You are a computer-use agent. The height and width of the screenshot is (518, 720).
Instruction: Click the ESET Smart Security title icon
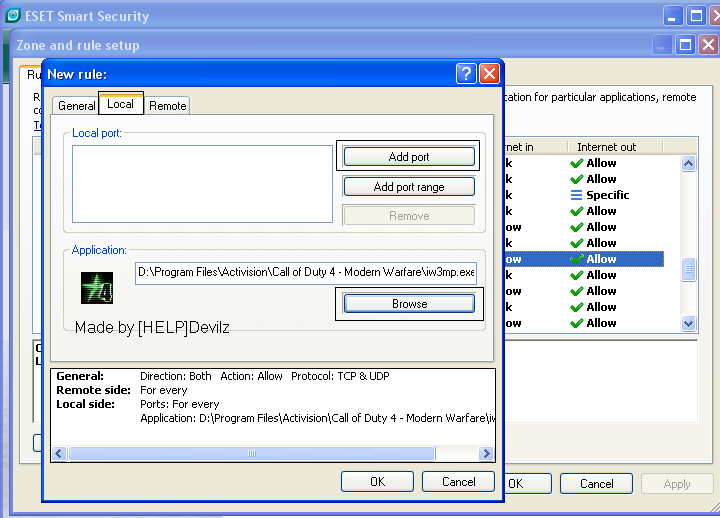point(13,15)
